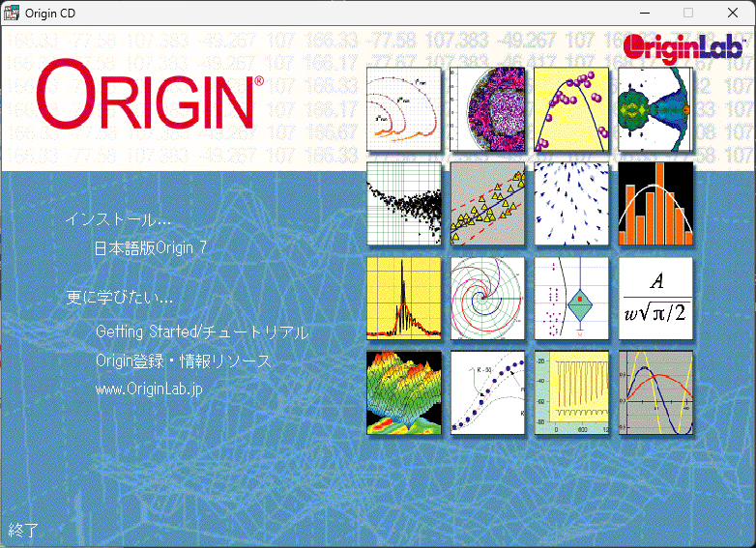
Task: Select the yellow triangles regression thumbnail
Action: pos(487,203)
